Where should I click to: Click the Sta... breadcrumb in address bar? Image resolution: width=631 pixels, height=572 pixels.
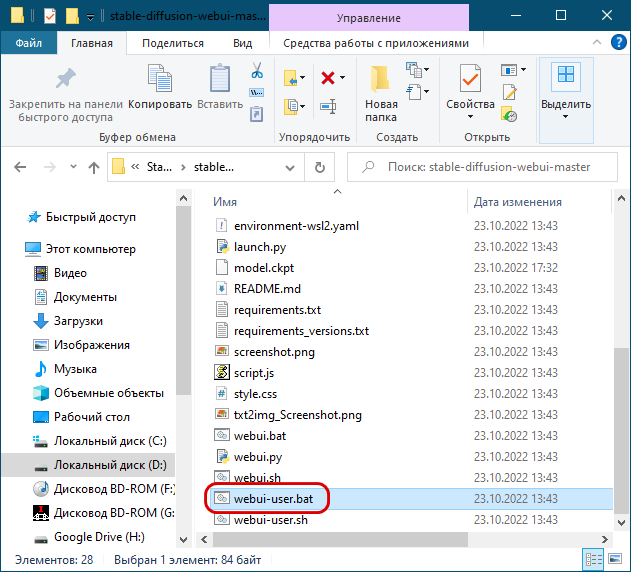(159, 167)
